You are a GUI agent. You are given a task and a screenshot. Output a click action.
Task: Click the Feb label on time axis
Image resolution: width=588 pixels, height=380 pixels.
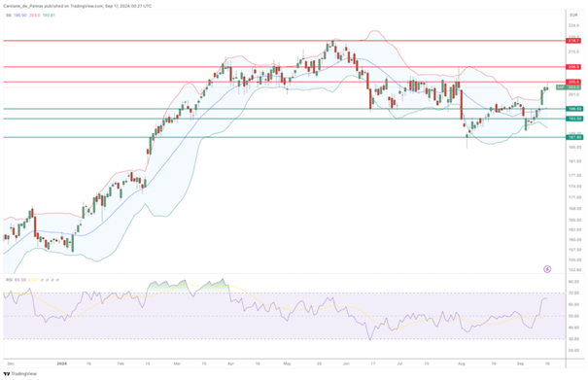[x=121, y=363]
